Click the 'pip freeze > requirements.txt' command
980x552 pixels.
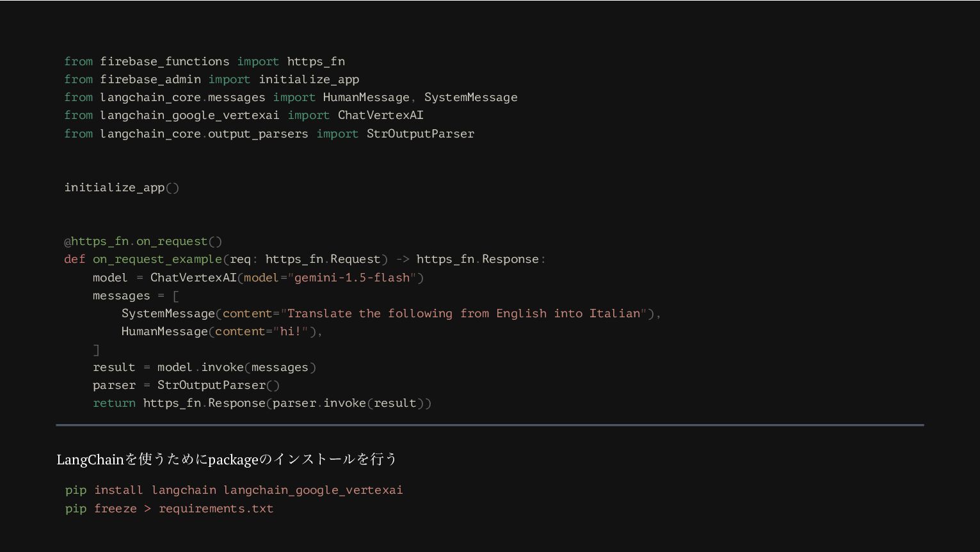click(170, 509)
